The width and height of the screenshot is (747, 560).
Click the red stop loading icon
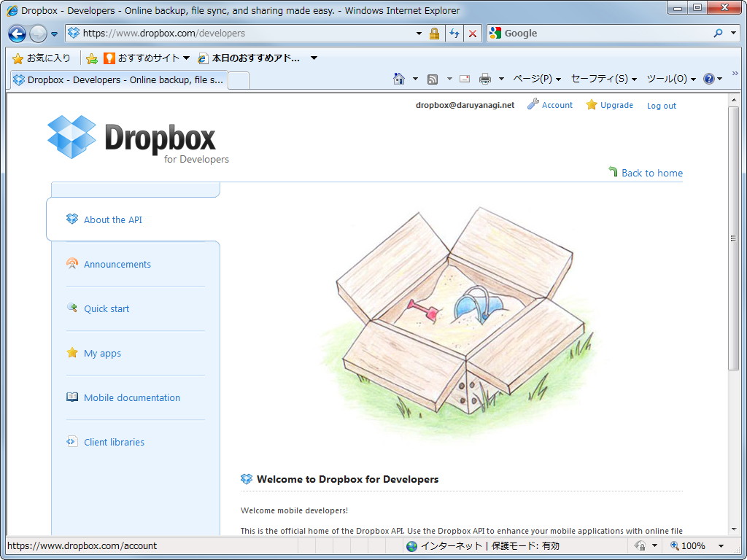pyautogui.click(x=472, y=34)
